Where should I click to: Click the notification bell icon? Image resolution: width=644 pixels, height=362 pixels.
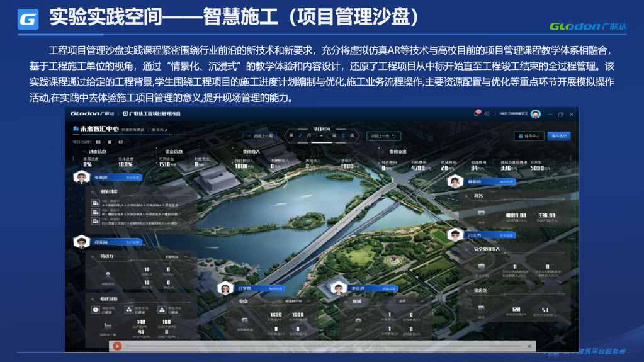tap(476, 114)
